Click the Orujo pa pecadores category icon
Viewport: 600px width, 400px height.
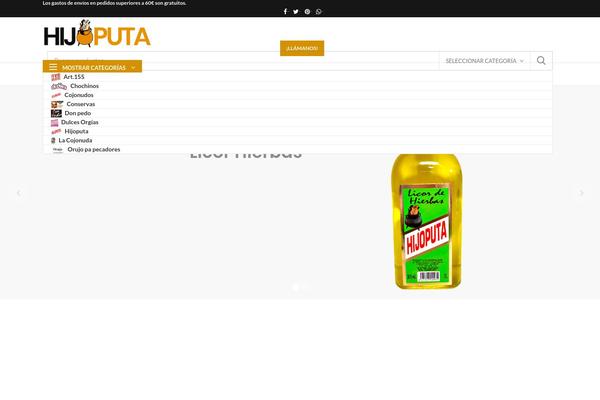pyautogui.click(x=58, y=149)
